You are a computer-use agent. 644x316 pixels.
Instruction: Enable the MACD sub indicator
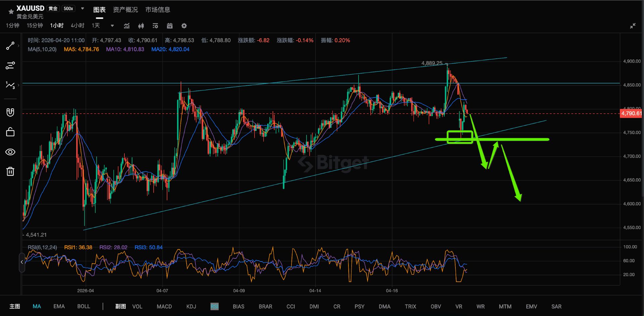coord(164,306)
